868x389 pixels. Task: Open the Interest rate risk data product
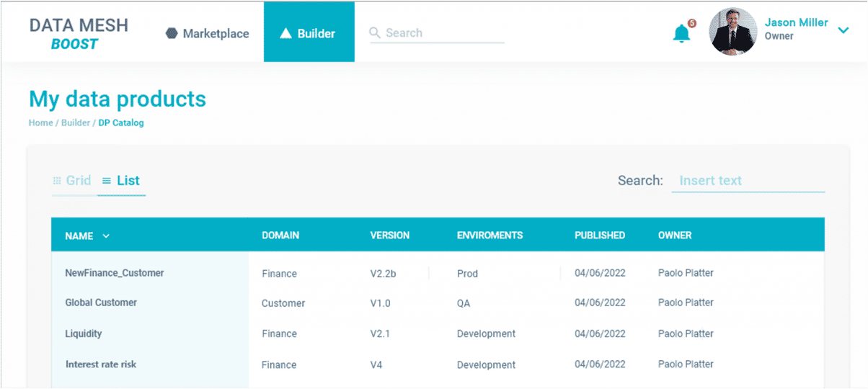click(x=101, y=364)
